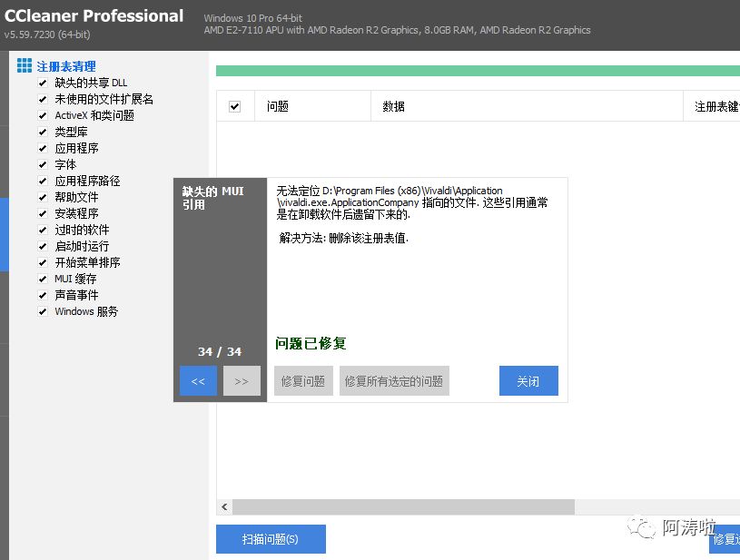Image resolution: width=740 pixels, height=560 pixels.
Task: Click the 问题已修复 status text
Action: (x=311, y=343)
